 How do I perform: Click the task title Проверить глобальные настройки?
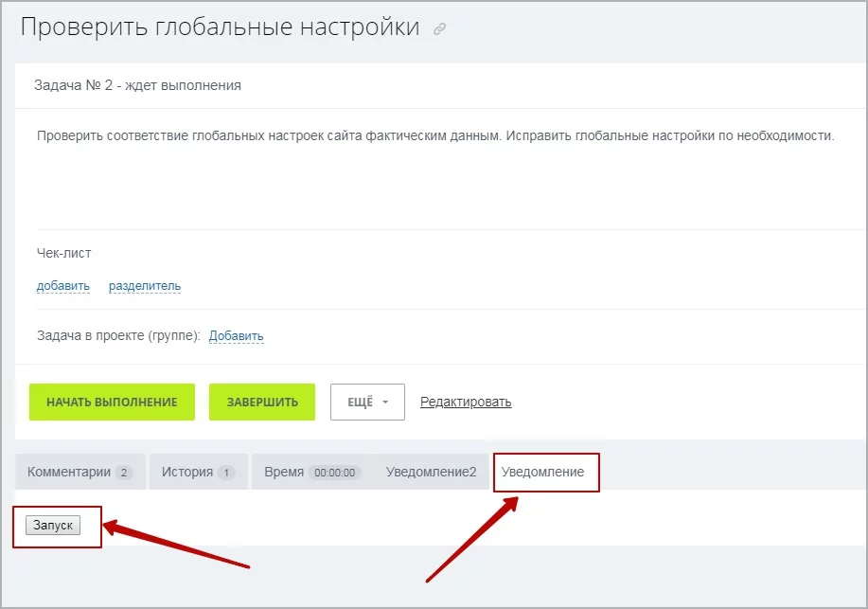[x=220, y=27]
